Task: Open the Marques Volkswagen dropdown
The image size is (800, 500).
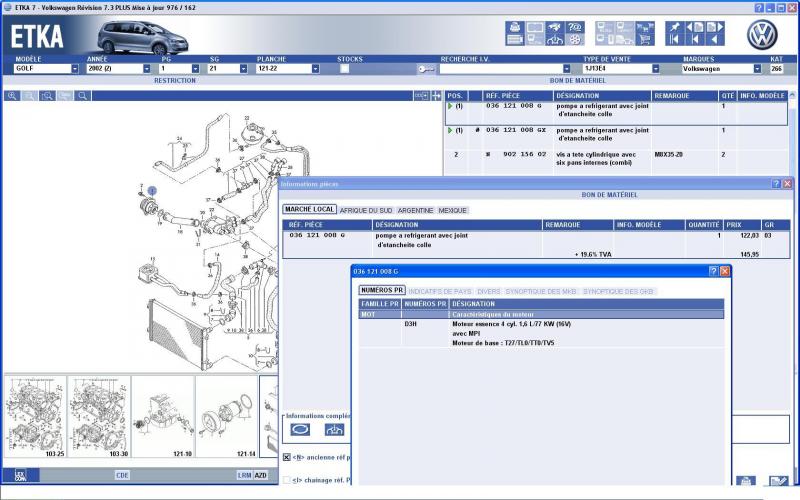Action: pyautogui.click(x=757, y=69)
